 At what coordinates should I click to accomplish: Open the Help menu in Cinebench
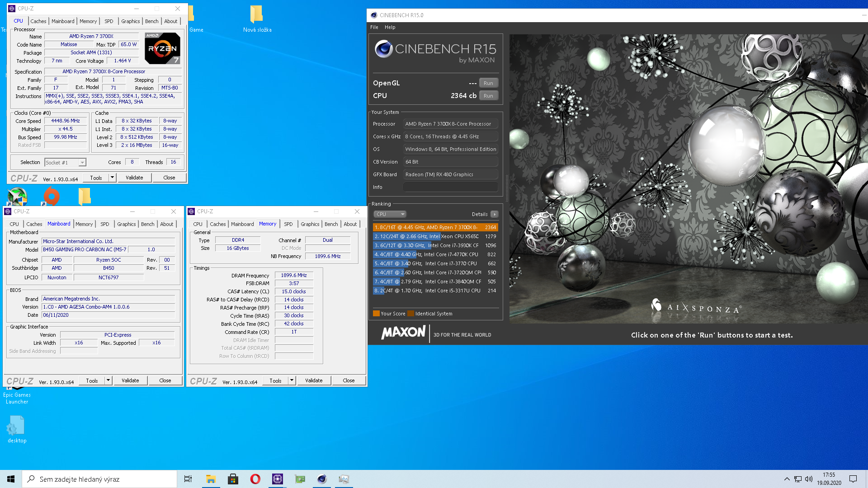tap(390, 27)
